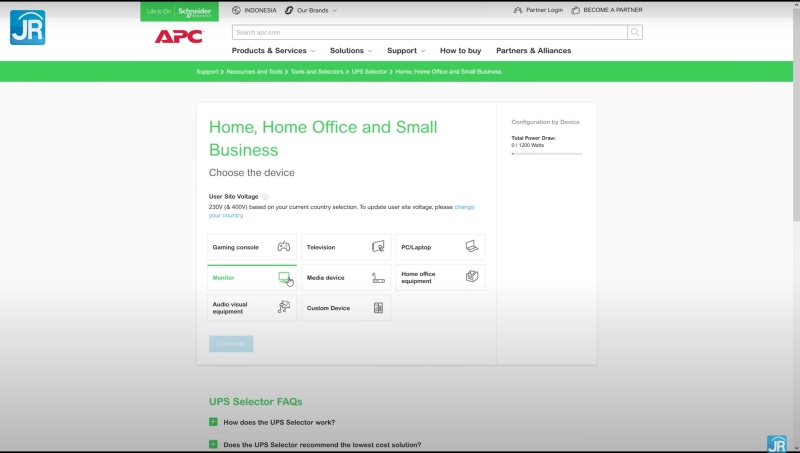Click the Media device router icon

378,278
